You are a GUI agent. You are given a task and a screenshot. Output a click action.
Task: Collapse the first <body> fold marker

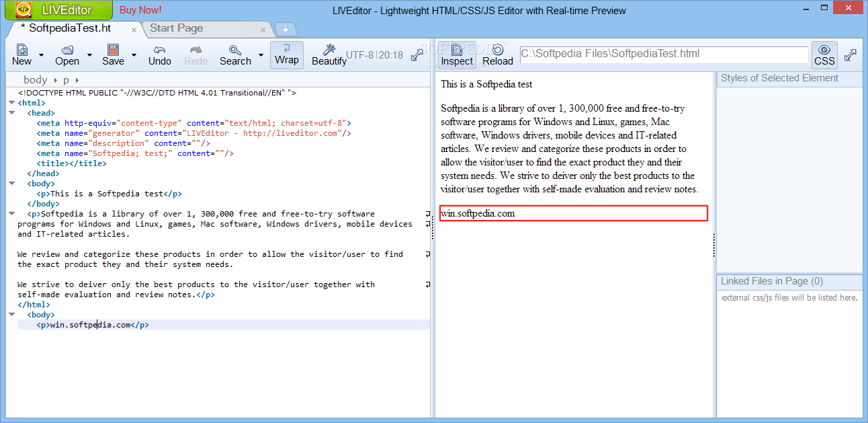coord(12,184)
